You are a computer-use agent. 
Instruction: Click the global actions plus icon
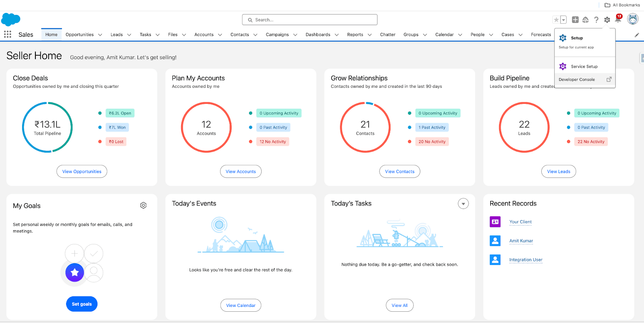tap(575, 20)
